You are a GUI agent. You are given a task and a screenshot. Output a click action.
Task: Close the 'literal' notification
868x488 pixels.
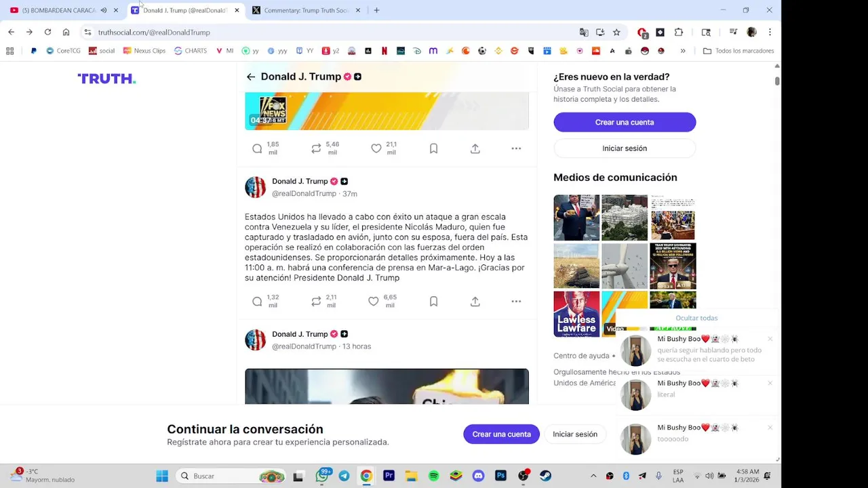770,383
